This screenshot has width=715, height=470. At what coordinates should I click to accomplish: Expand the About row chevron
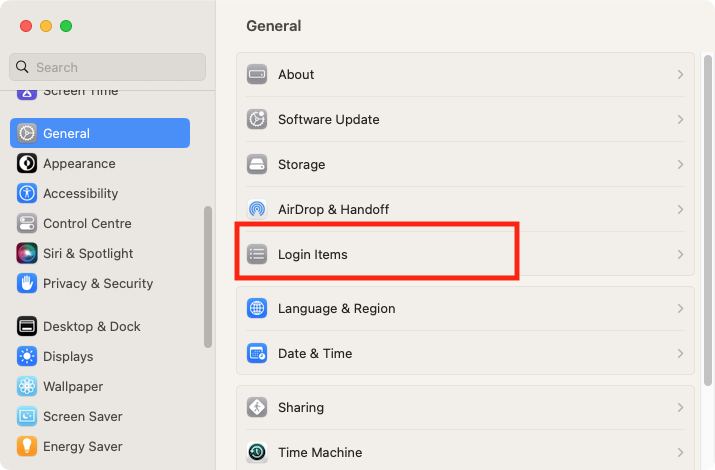[x=680, y=74]
